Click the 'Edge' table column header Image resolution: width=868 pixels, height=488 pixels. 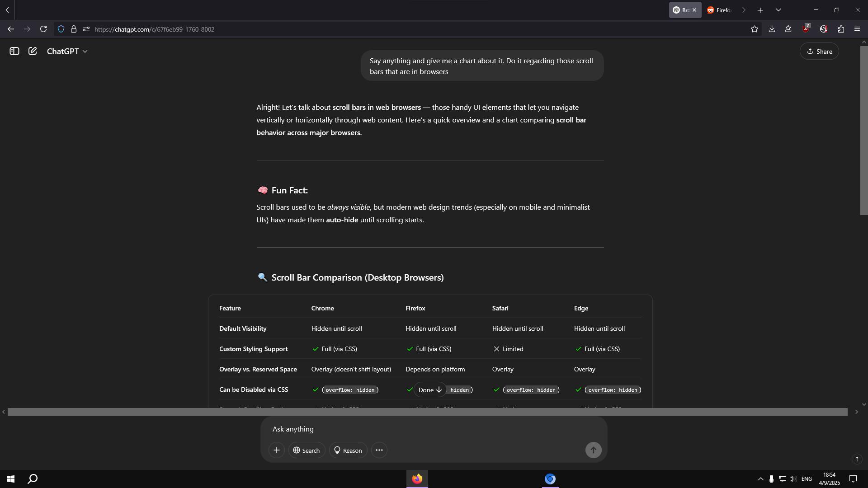coord(581,308)
